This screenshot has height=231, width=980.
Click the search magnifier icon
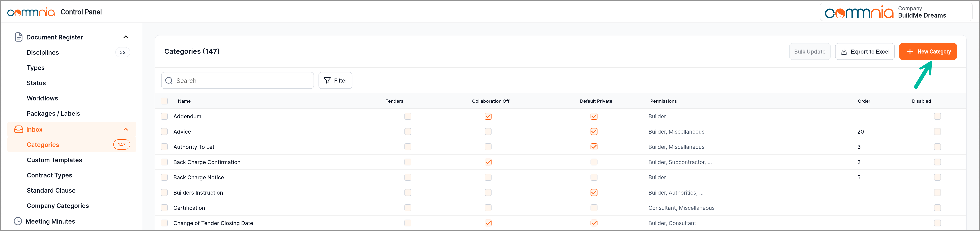point(169,81)
